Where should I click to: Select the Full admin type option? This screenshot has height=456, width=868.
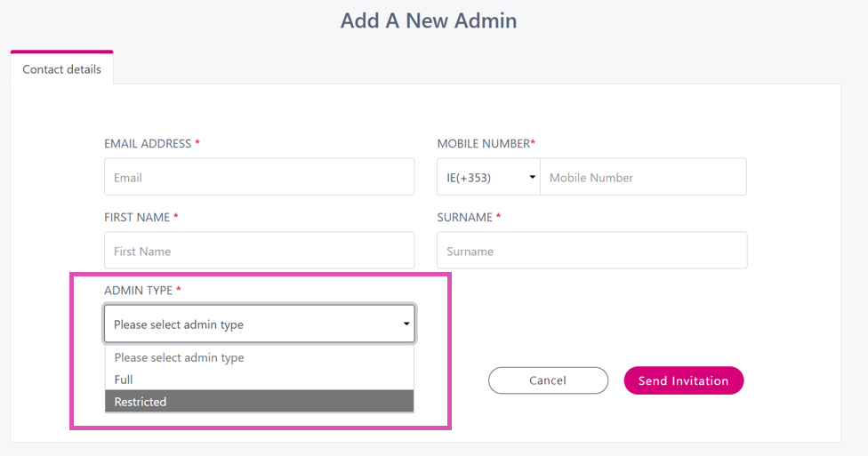124,380
